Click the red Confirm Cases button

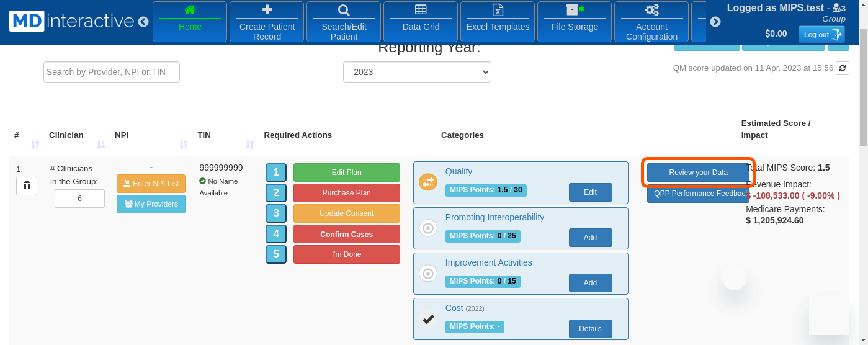tap(346, 234)
